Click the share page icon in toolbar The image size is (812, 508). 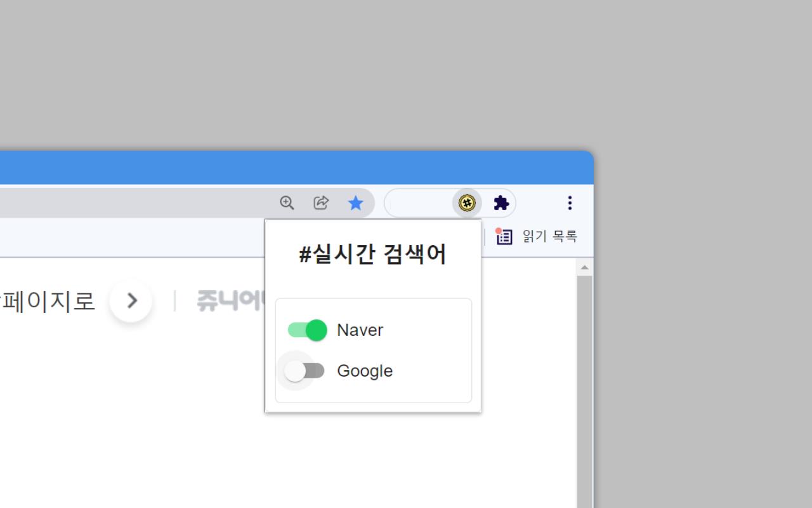[x=321, y=203]
